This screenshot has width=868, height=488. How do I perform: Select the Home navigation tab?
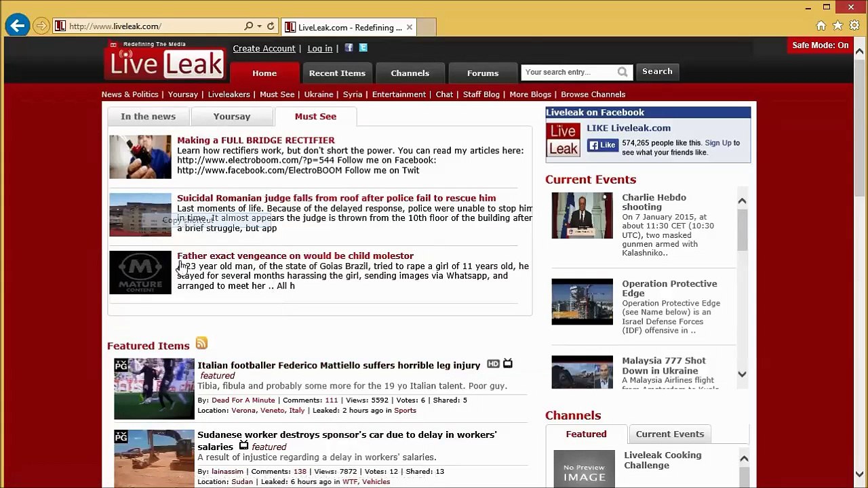click(264, 73)
